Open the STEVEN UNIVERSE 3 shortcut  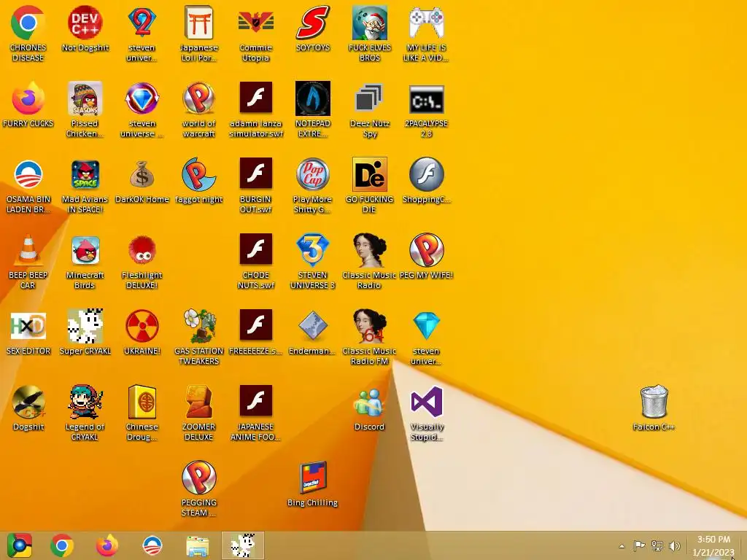312,250
